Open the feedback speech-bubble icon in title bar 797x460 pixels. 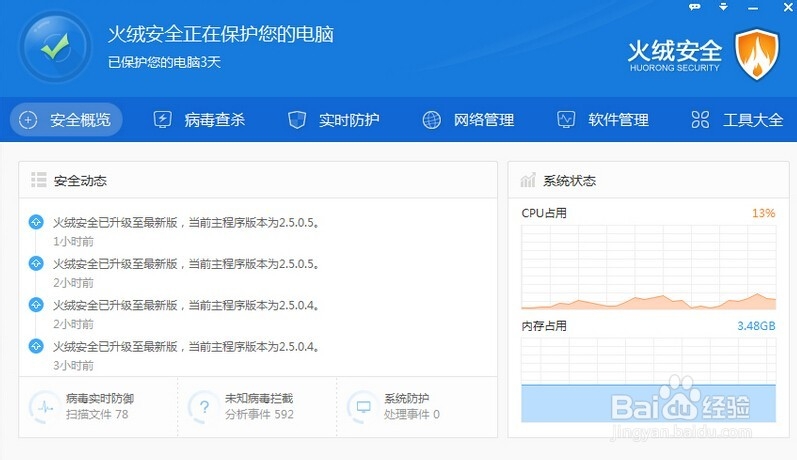[694, 7]
